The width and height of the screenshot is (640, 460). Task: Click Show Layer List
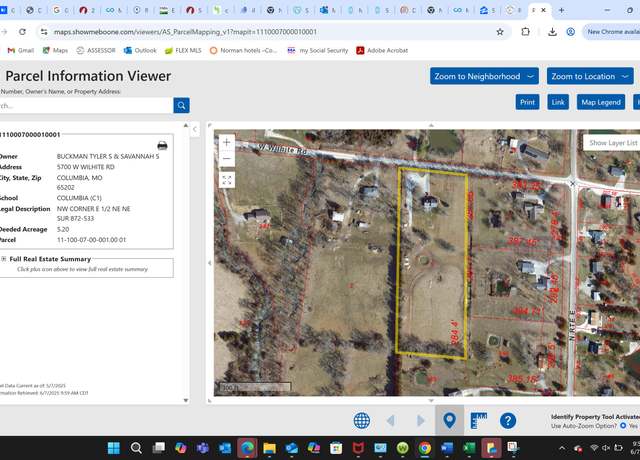tap(613, 142)
